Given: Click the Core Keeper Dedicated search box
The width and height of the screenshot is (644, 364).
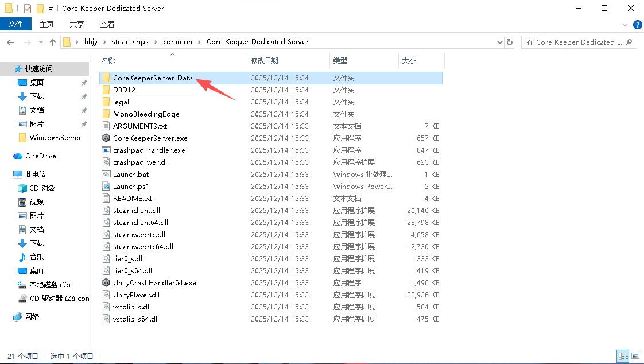Looking at the screenshot, I should click(x=574, y=42).
